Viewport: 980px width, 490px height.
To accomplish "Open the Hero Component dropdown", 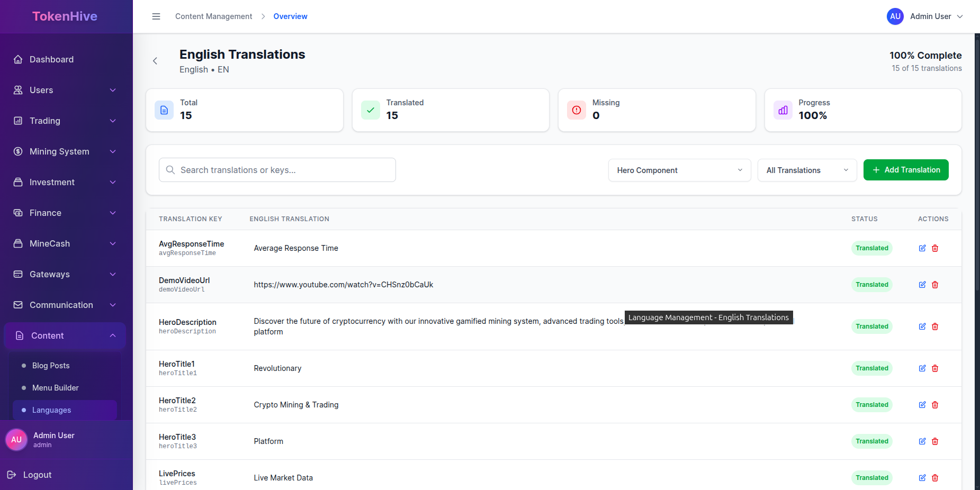I will (x=679, y=170).
